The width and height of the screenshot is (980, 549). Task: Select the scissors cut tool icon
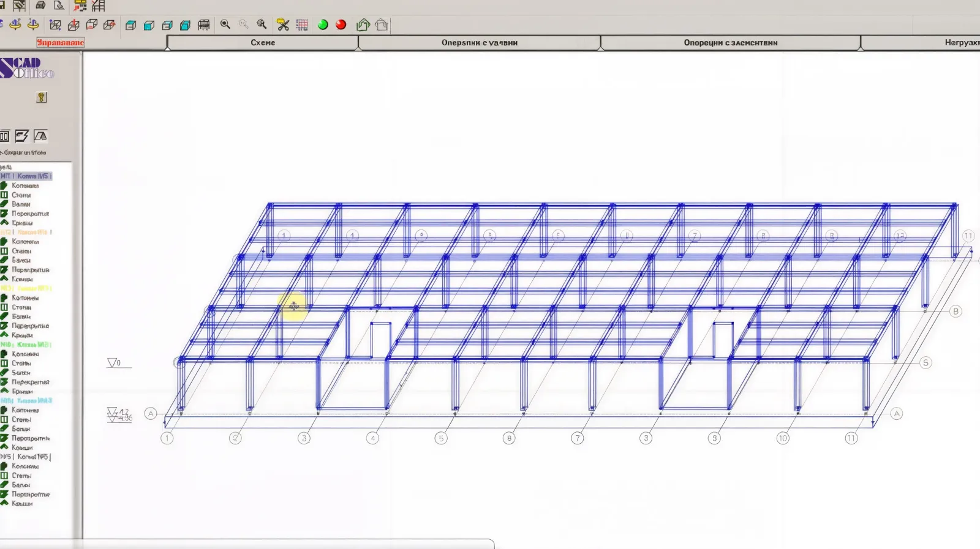[283, 24]
